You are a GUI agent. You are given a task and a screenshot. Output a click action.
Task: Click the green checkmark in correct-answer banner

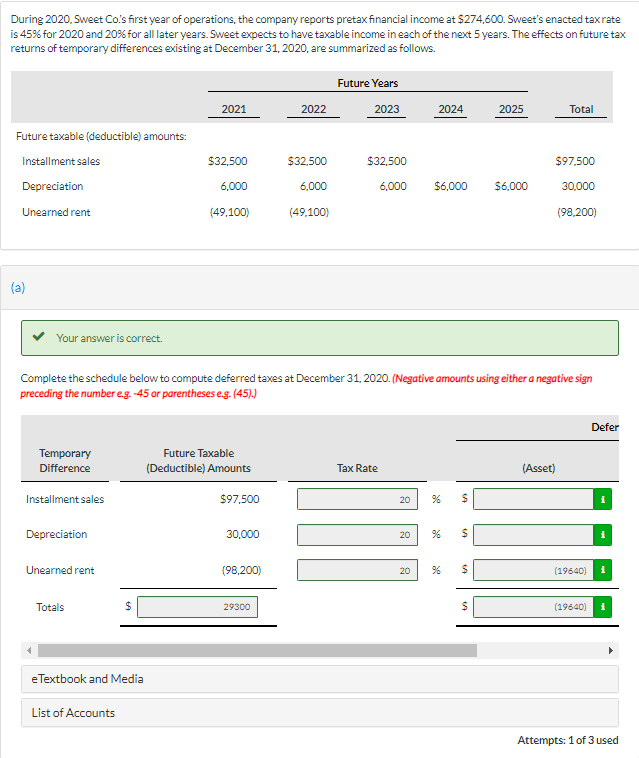coord(38,336)
